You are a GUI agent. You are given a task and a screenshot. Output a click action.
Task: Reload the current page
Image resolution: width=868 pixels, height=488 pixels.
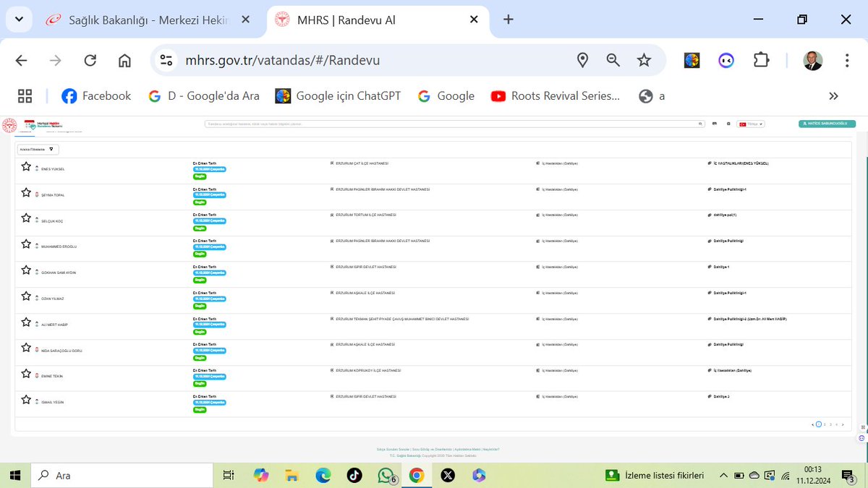coord(90,60)
